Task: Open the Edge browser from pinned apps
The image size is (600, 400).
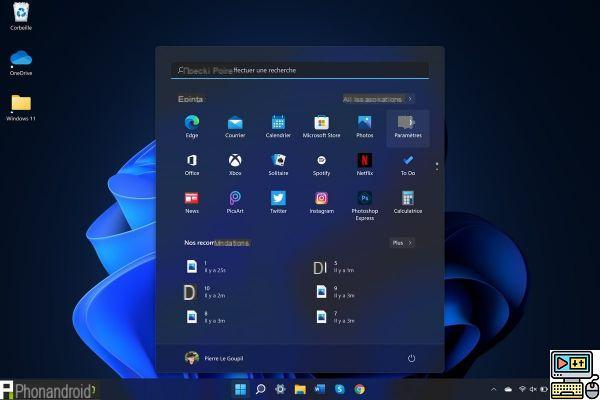Action: (x=192, y=126)
